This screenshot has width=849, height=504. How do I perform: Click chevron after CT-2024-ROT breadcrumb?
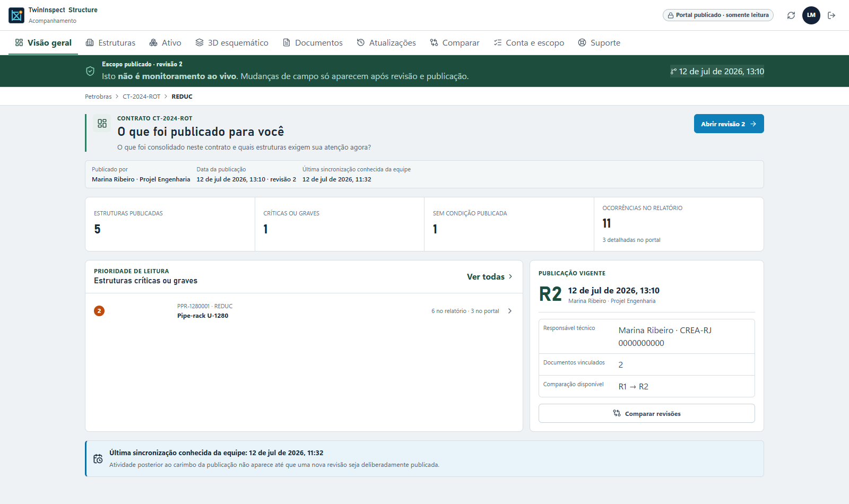[166, 97]
